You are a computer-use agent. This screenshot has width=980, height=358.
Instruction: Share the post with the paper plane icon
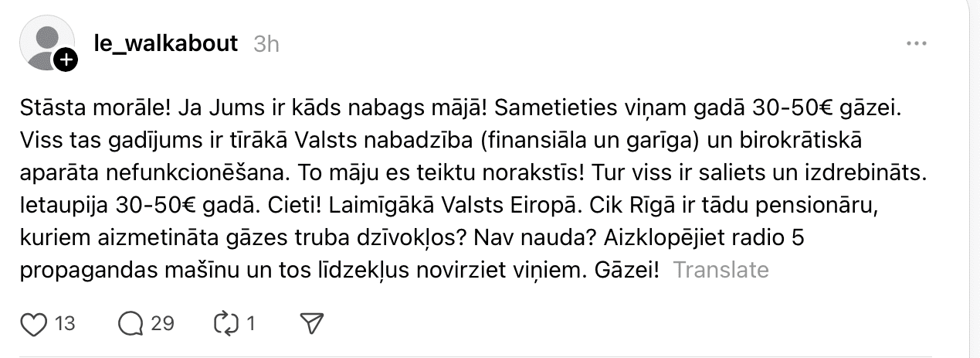click(310, 322)
